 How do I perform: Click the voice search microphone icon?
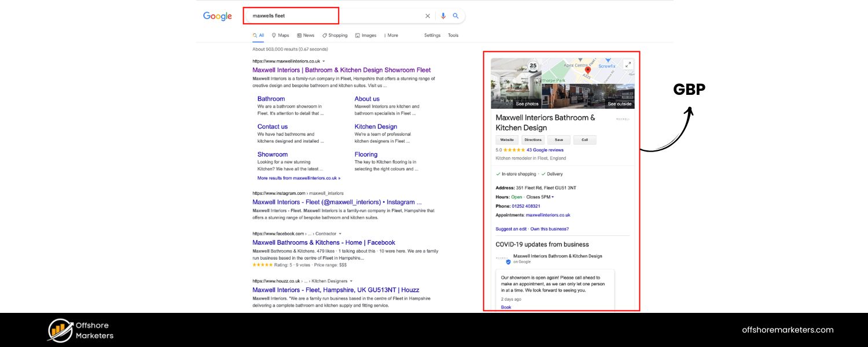[x=443, y=16]
